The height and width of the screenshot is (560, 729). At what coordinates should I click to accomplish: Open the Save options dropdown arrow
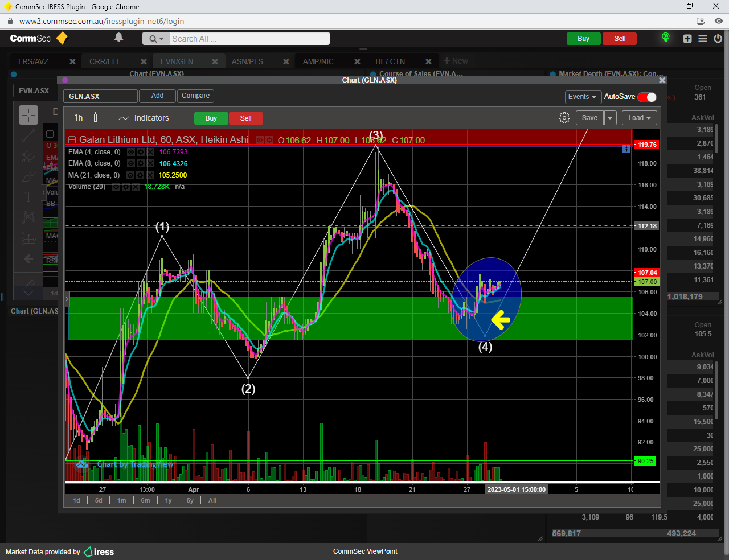tap(610, 118)
